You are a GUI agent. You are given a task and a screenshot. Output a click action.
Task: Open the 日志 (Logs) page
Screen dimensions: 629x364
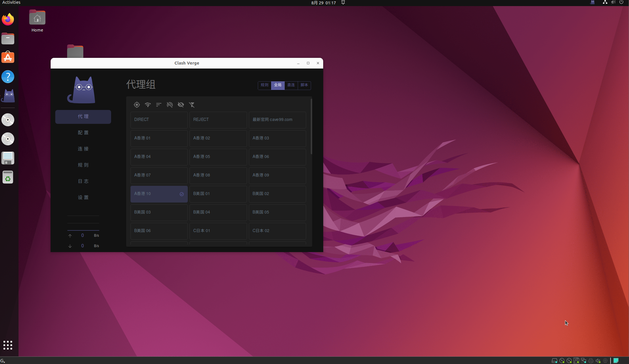coord(83,181)
